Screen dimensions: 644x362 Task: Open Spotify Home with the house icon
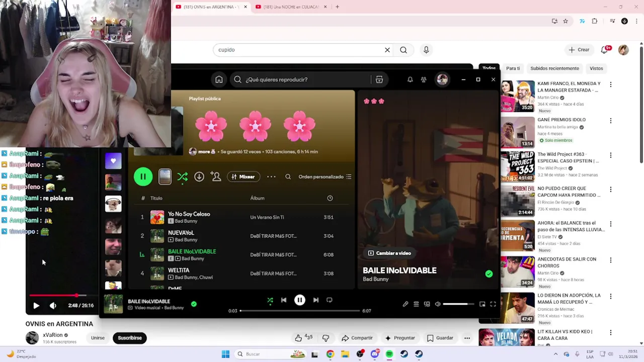tap(219, 79)
